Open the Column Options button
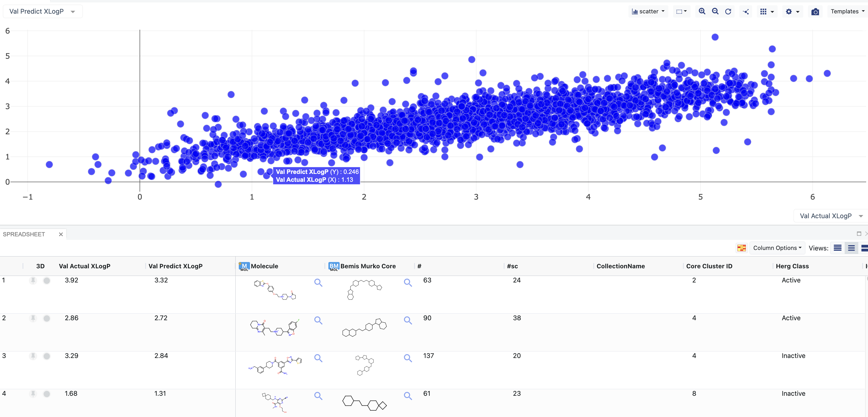Screen dimensions: 868x417 pos(777,248)
